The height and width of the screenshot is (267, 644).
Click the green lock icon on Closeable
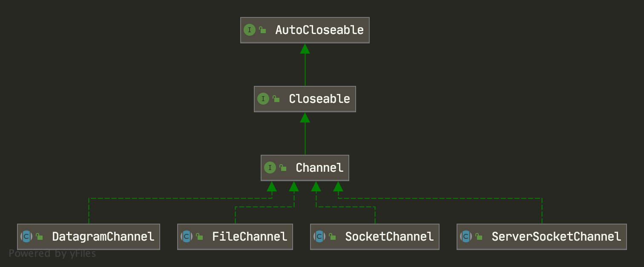point(276,99)
